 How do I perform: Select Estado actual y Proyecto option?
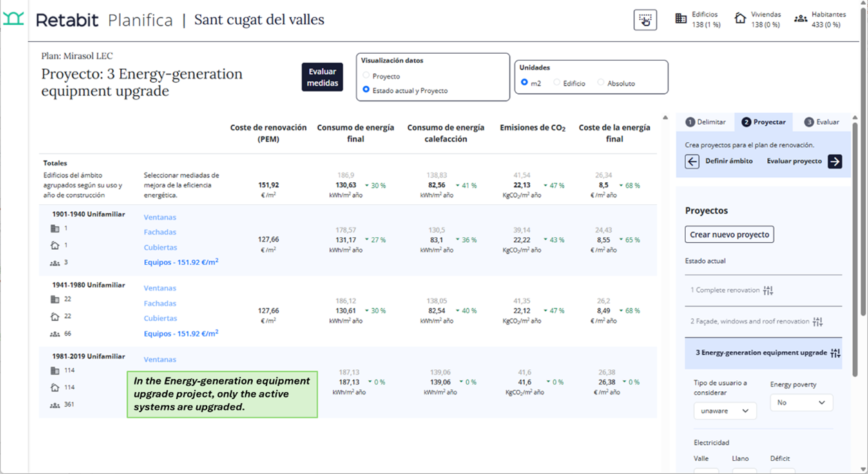point(366,90)
